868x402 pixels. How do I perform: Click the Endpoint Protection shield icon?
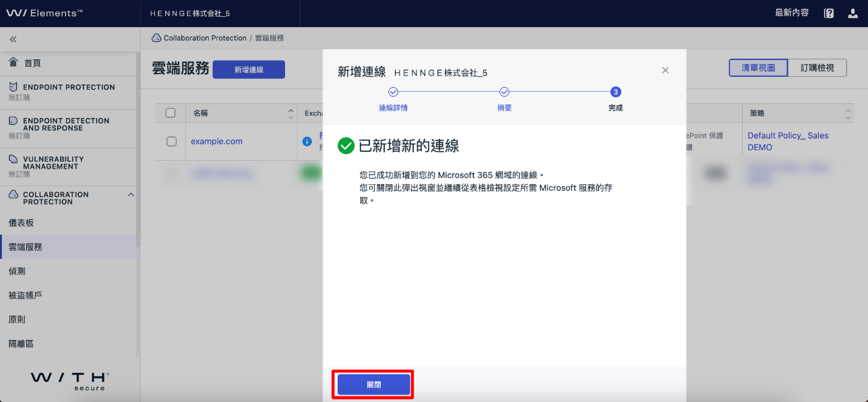point(13,87)
